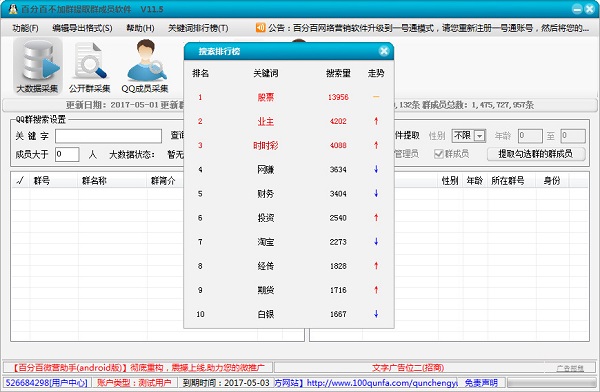Click the penguin app icon in title bar
Viewport: 600px width, 392px height.
click(x=13, y=9)
